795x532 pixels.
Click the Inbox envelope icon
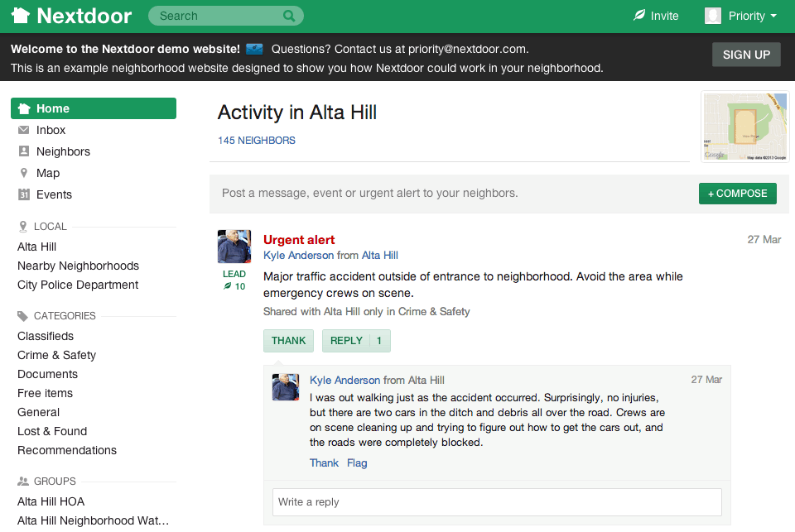click(x=23, y=130)
